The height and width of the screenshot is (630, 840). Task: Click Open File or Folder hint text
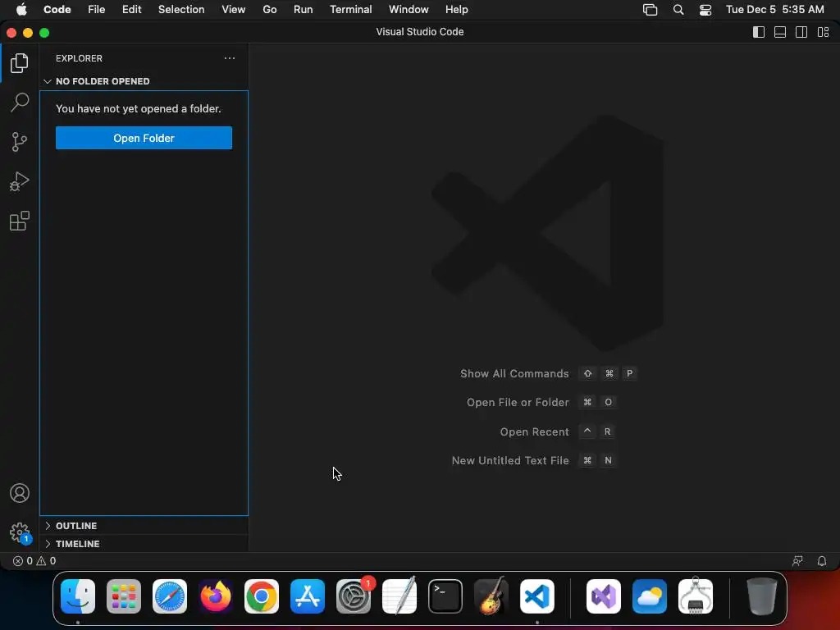[x=518, y=402]
